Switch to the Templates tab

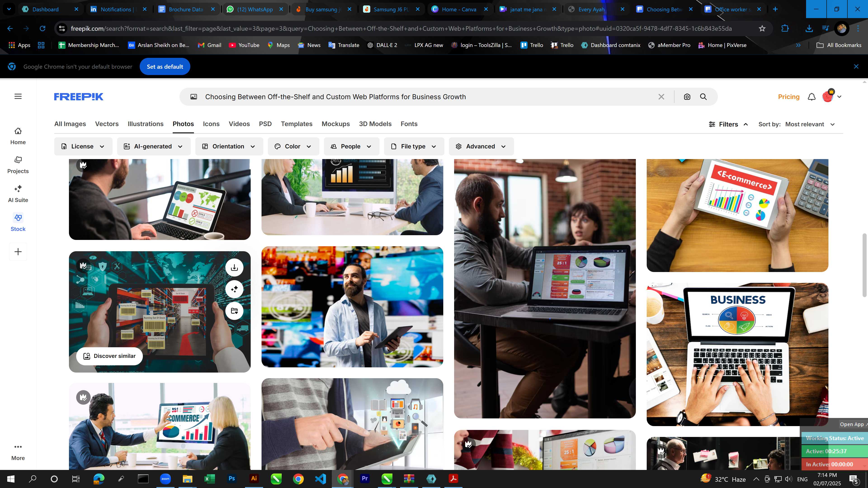coord(297,124)
